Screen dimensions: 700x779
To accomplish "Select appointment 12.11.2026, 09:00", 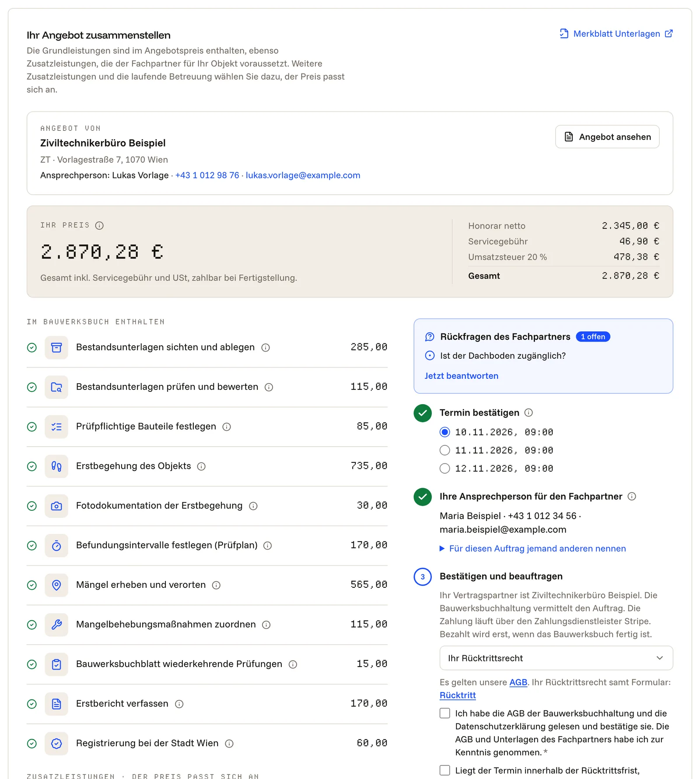I will (x=444, y=468).
